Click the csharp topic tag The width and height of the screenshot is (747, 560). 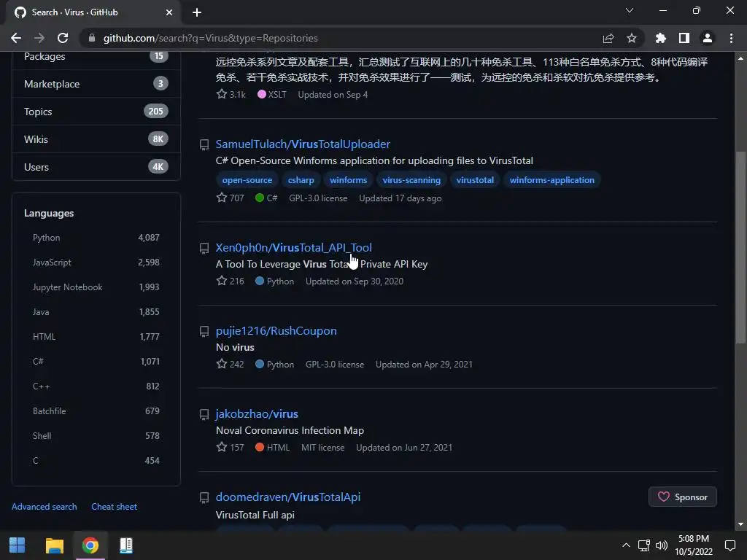(301, 180)
